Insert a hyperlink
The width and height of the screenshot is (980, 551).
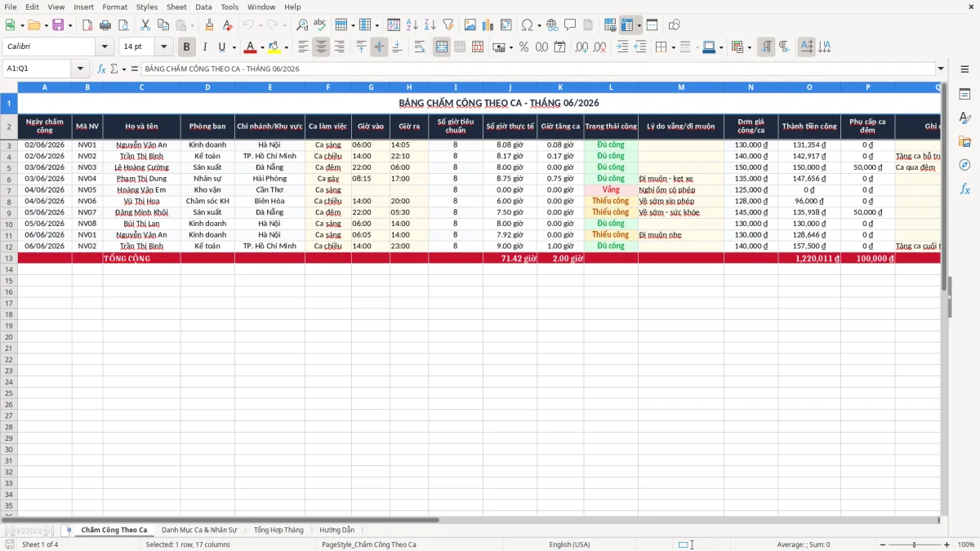click(552, 25)
